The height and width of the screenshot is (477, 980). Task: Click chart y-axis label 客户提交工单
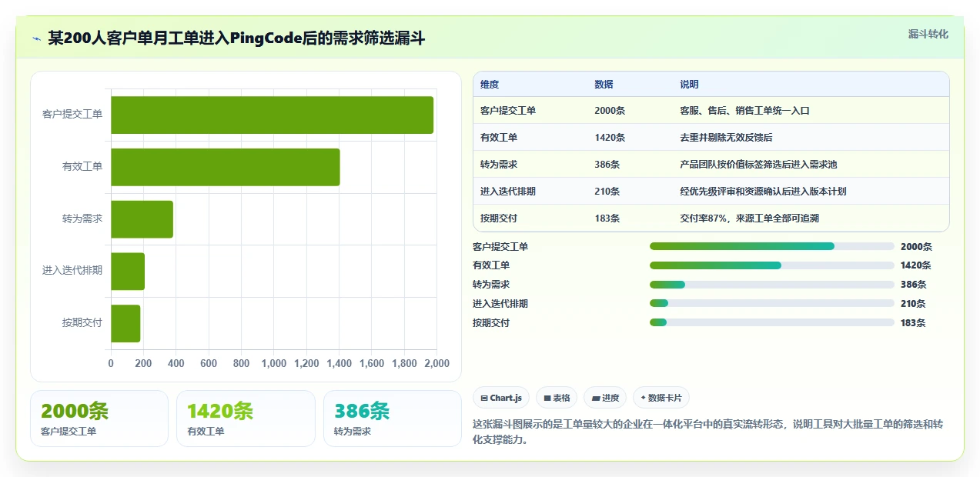click(72, 115)
